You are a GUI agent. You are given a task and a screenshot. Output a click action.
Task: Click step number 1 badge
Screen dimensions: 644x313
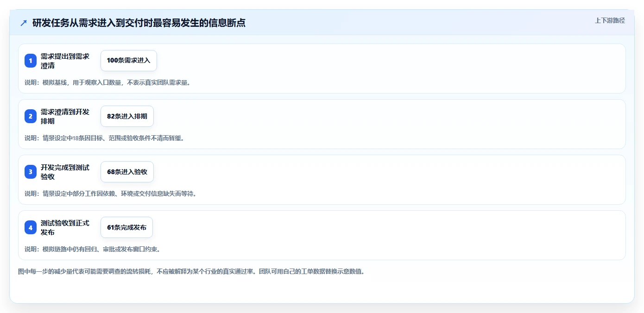tap(31, 61)
